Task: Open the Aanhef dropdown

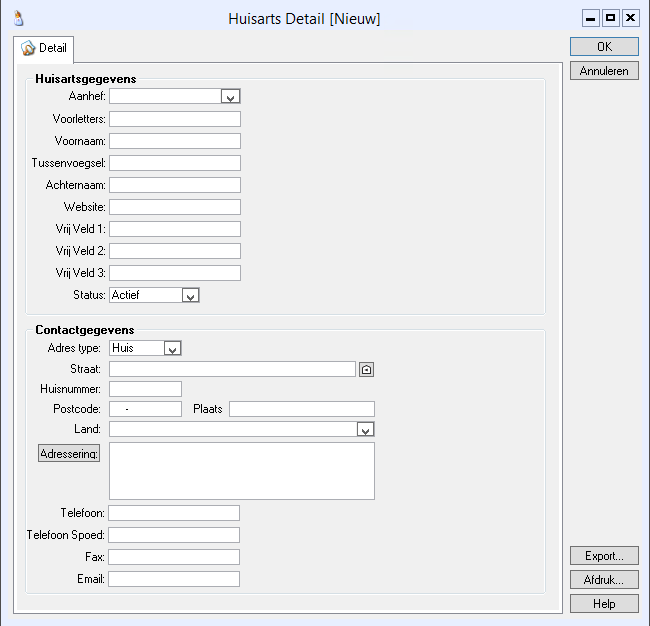Action: (230, 97)
